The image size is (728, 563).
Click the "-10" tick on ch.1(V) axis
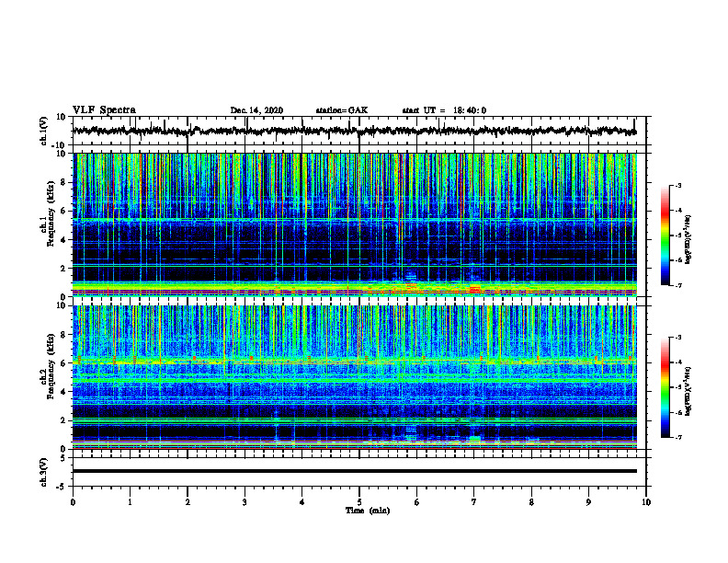click(x=60, y=145)
